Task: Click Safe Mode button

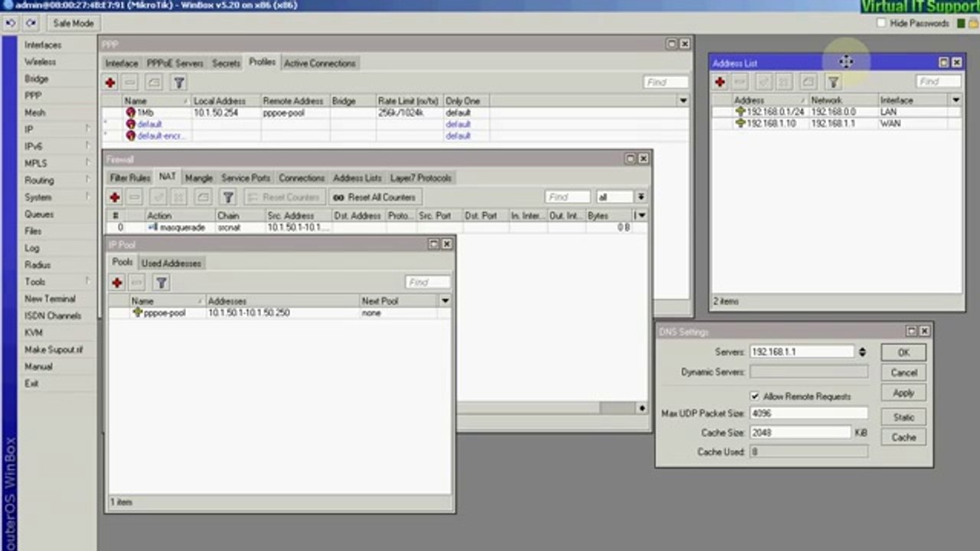Action: 73,23
